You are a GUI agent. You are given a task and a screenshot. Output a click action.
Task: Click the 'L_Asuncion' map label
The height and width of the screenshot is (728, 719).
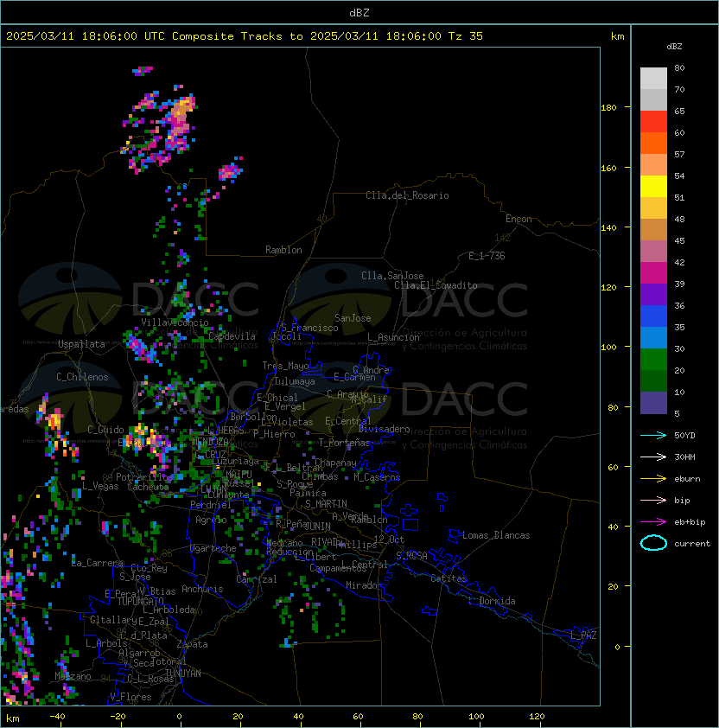coord(393,337)
